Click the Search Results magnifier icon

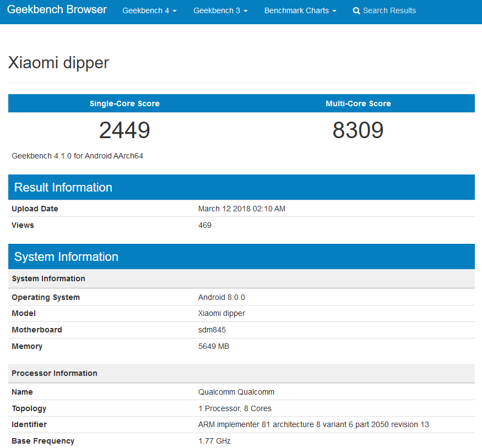[x=356, y=11]
